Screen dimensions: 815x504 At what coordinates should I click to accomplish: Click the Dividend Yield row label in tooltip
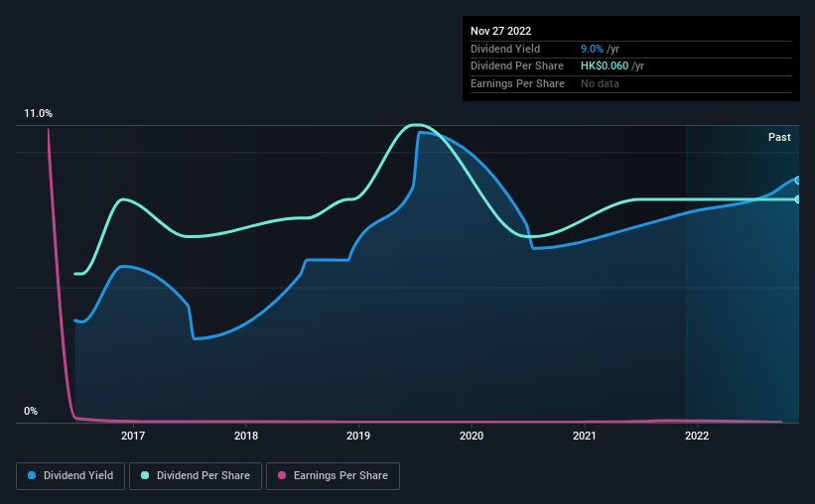(x=505, y=49)
